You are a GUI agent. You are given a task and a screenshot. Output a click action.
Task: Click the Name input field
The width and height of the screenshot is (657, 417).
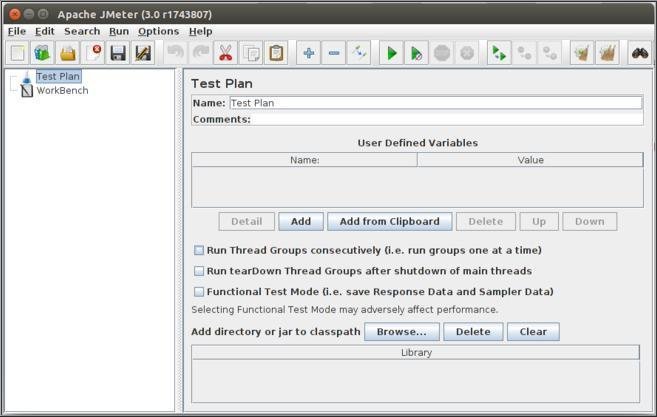[436, 103]
